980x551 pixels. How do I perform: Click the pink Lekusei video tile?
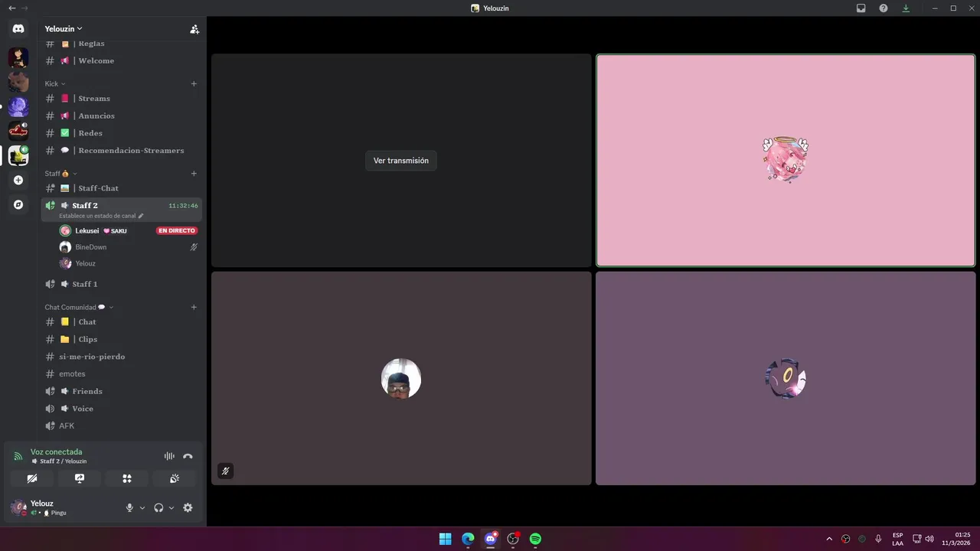click(786, 161)
